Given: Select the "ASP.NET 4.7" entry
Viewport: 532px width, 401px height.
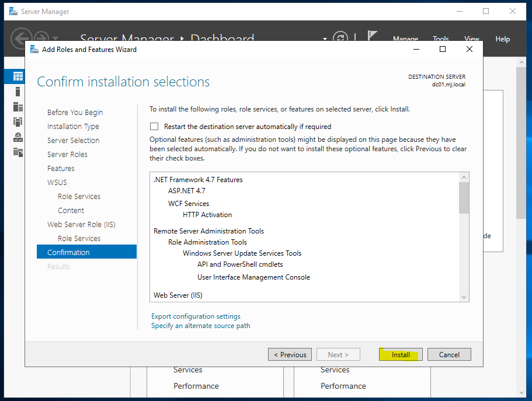Looking at the screenshot, I should (x=187, y=191).
